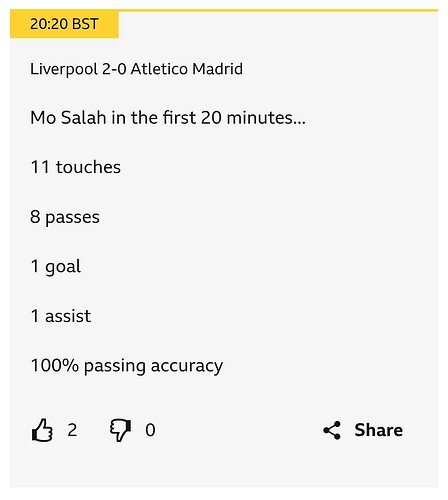Click Atletico Madrid in the scoreline
The width and height of the screenshot is (448, 500).
pos(187,69)
